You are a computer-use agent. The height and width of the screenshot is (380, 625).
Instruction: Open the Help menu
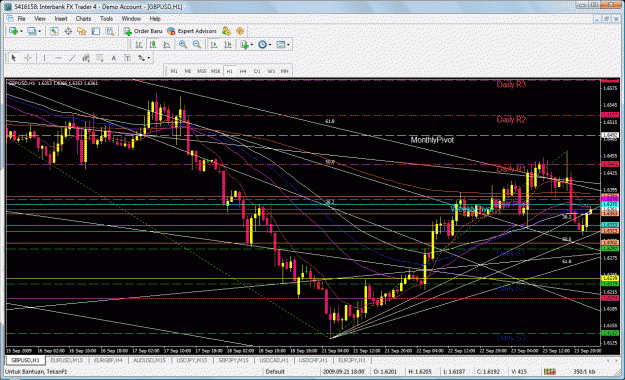point(155,19)
